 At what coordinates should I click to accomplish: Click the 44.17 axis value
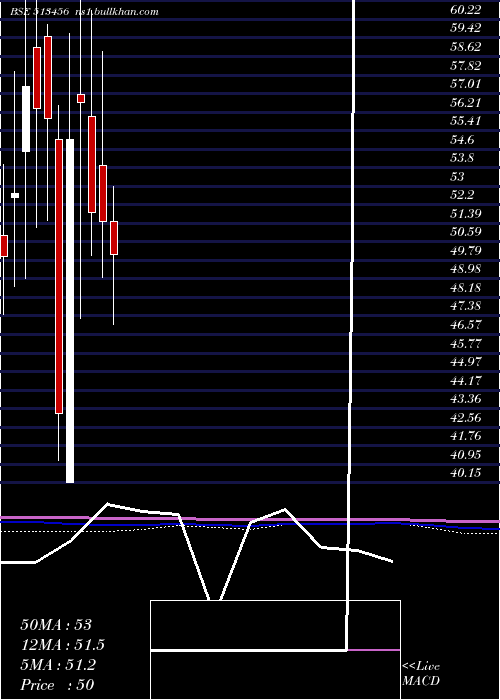pyautogui.click(x=466, y=381)
